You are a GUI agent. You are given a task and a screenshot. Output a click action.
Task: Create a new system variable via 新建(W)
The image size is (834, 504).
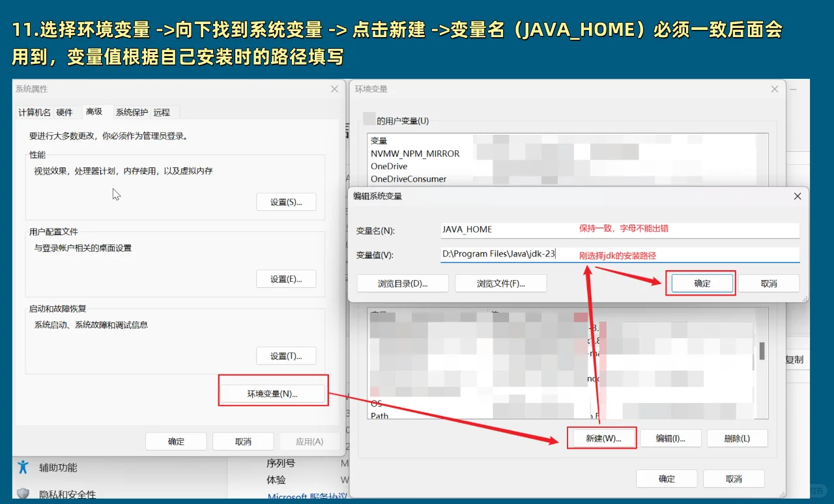click(601, 438)
